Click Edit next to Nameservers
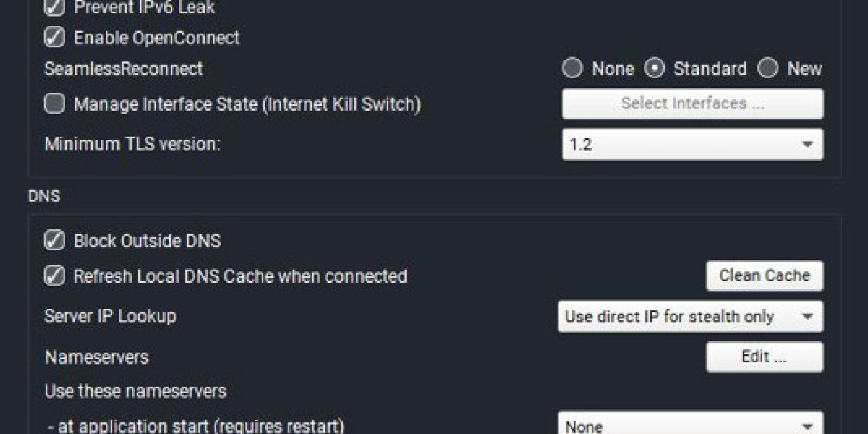Screen dimensions: 868x434 coord(764,357)
